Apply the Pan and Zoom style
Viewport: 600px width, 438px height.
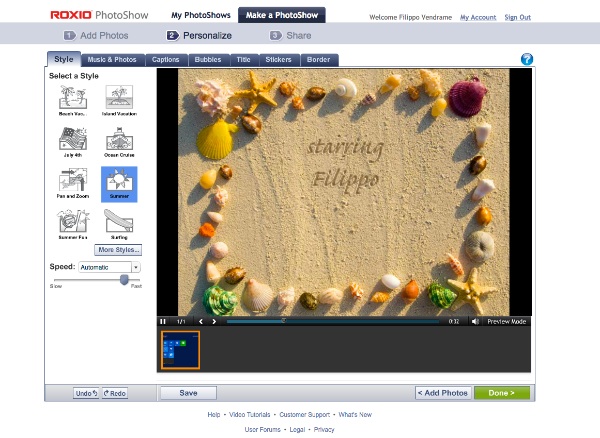(73, 181)
